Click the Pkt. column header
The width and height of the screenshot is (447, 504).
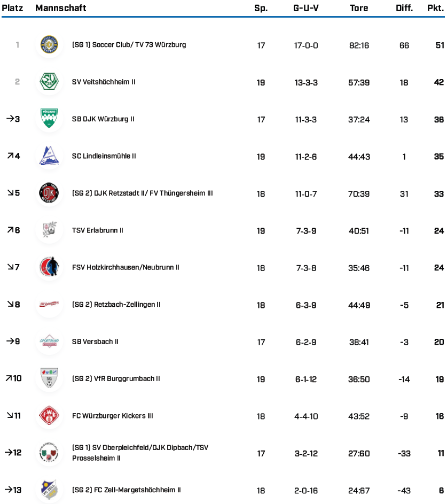[435, 9]
